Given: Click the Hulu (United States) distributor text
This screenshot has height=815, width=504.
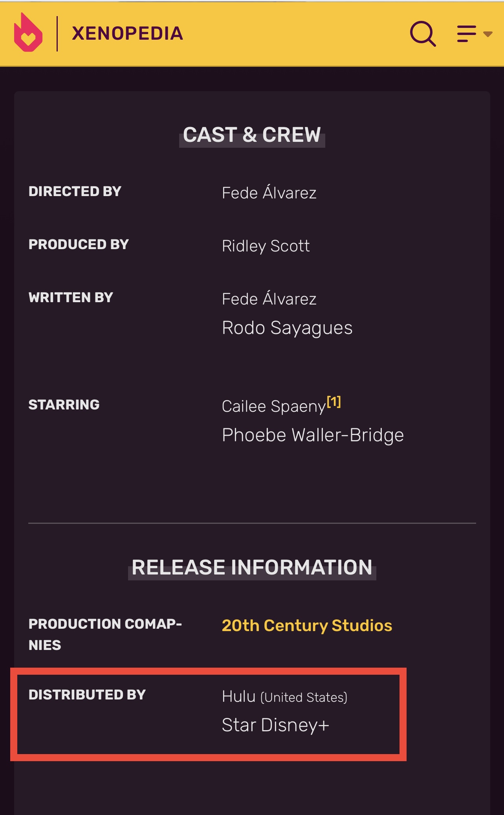Looking at the screenshot, I should [284, 697].
